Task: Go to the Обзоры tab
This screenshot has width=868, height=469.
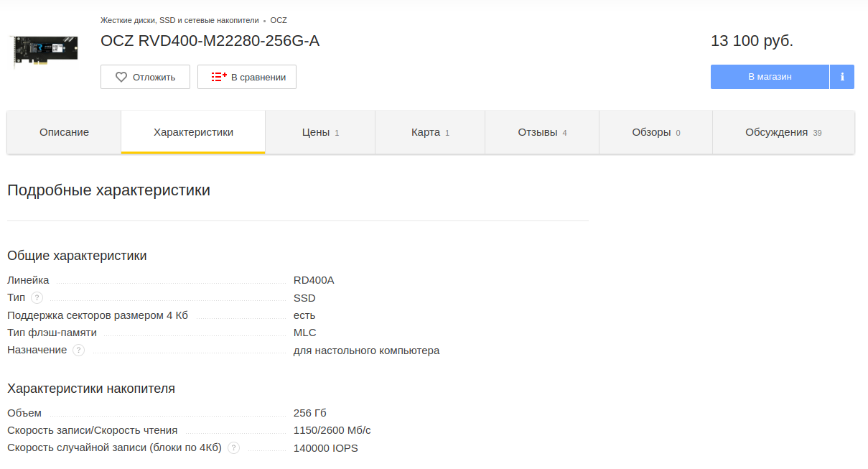Action: click(x=655, y=132)
